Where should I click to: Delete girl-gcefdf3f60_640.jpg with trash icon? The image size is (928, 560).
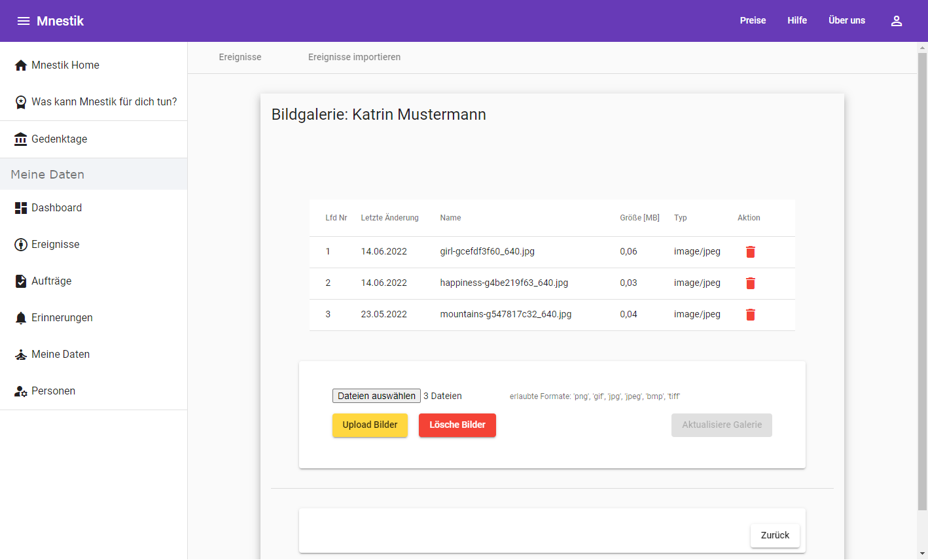click(750, 252)
